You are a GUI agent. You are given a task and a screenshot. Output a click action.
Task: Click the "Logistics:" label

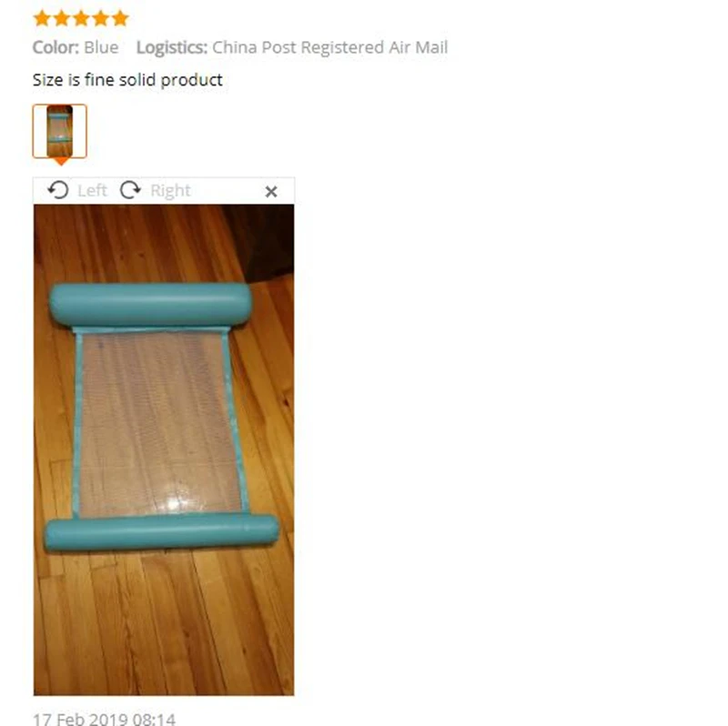click(x=172, y=48)
